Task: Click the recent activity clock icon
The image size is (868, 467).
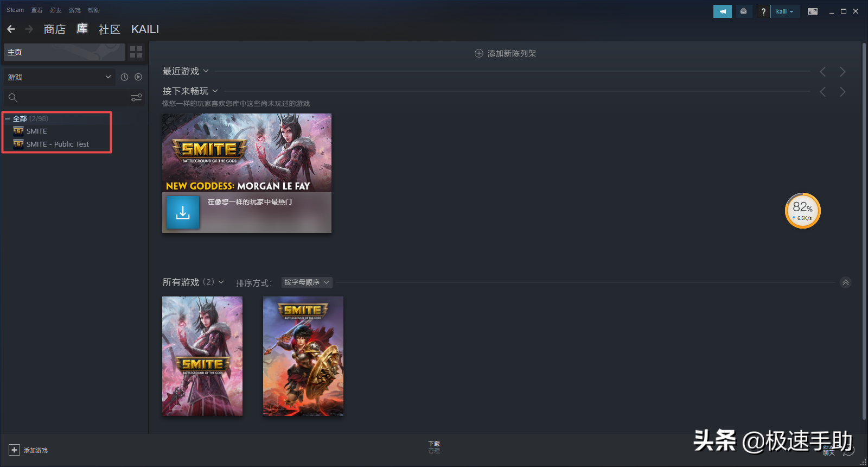Action: [124, 77]
